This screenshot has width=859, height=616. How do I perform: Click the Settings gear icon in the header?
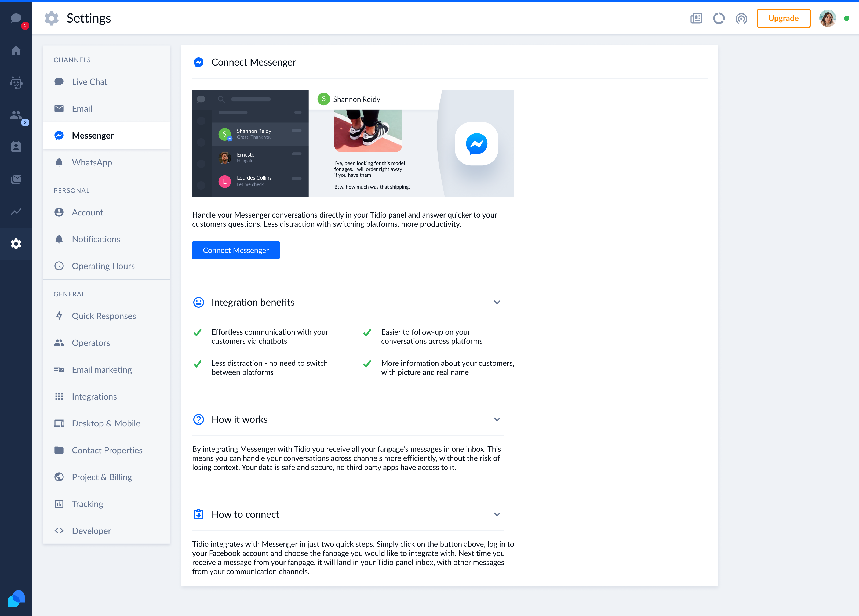pyautogui.click(x=52, y=18)
